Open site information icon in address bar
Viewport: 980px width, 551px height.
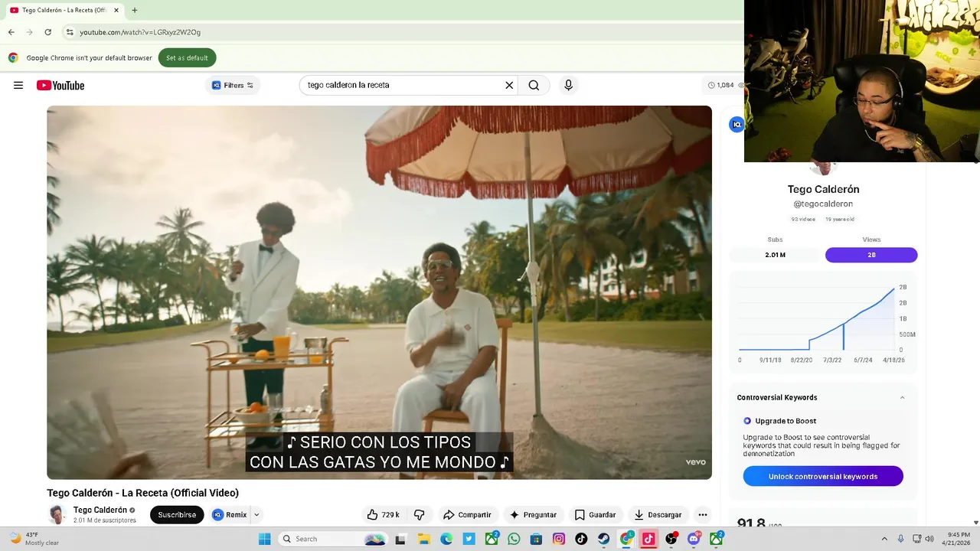click(70, 32)
